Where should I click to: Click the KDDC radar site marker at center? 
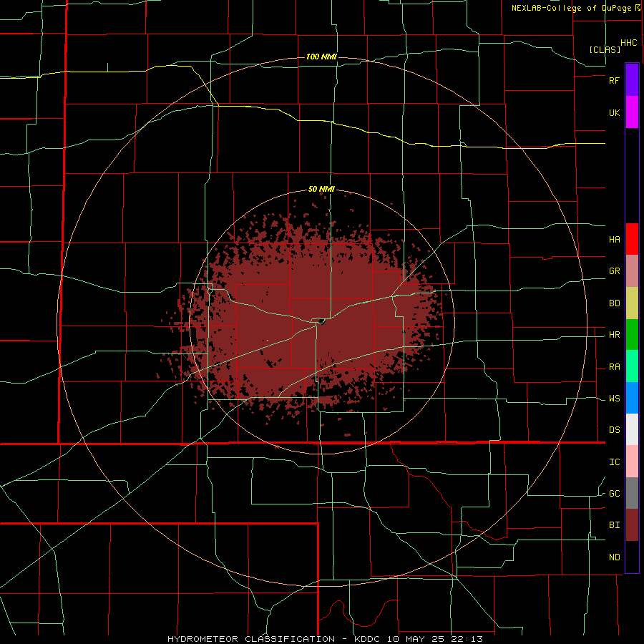coord(322,321)
